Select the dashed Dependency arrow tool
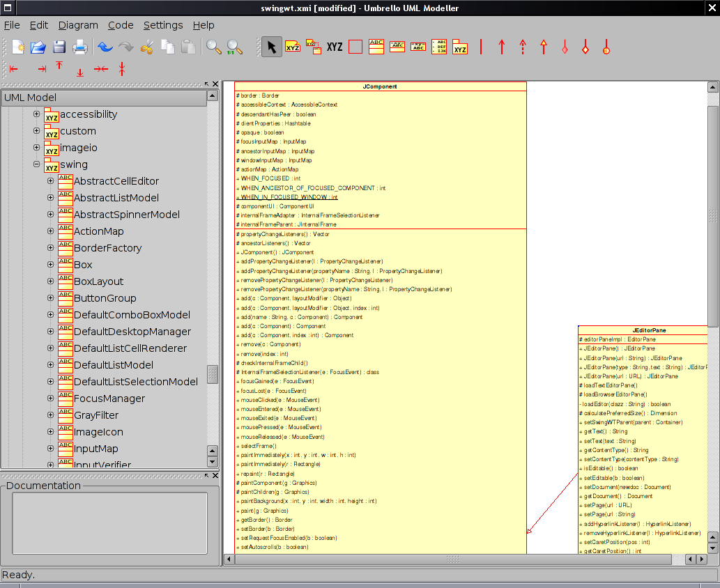The width and height of the screenshot is (720, 588). 523,47
